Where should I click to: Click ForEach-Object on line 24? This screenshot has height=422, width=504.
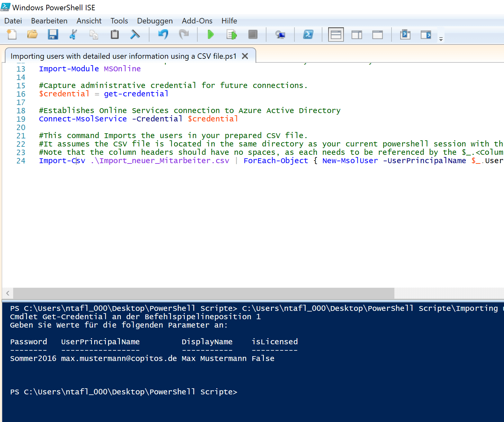(276, 161)
